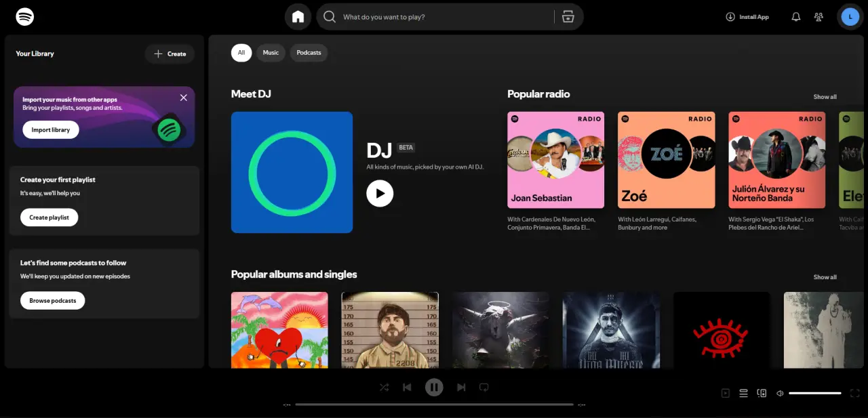Click Show all for Popular radio
The image size is (868, 418).
[x=825, y=97]
